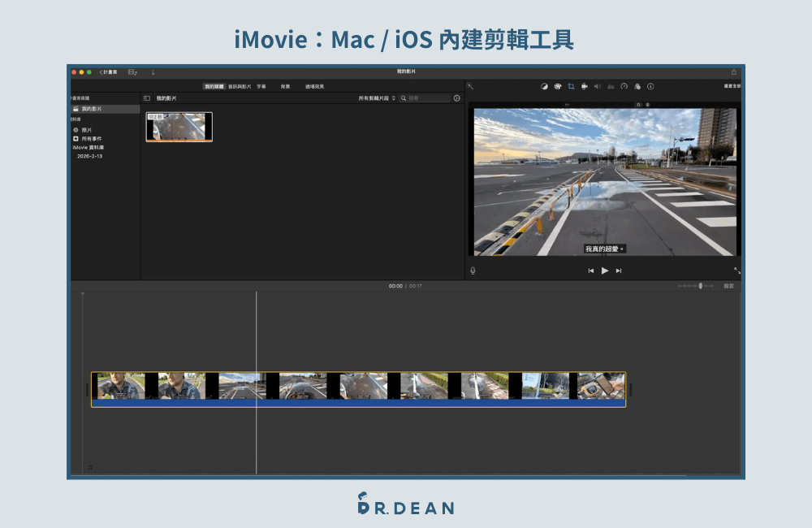Click the 照片 library icon
The height and width of the screenshot is (528, 812).
(76, 130)
